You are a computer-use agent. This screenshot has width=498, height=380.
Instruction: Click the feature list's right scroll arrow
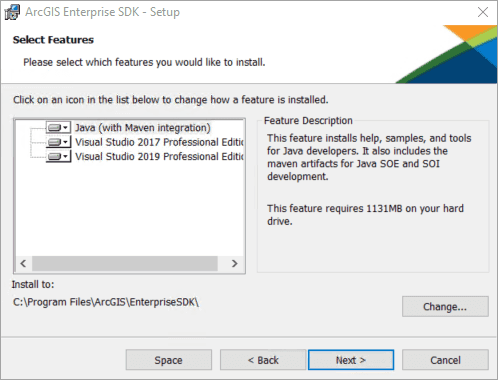pyautogui.click(x=235, y=263)
